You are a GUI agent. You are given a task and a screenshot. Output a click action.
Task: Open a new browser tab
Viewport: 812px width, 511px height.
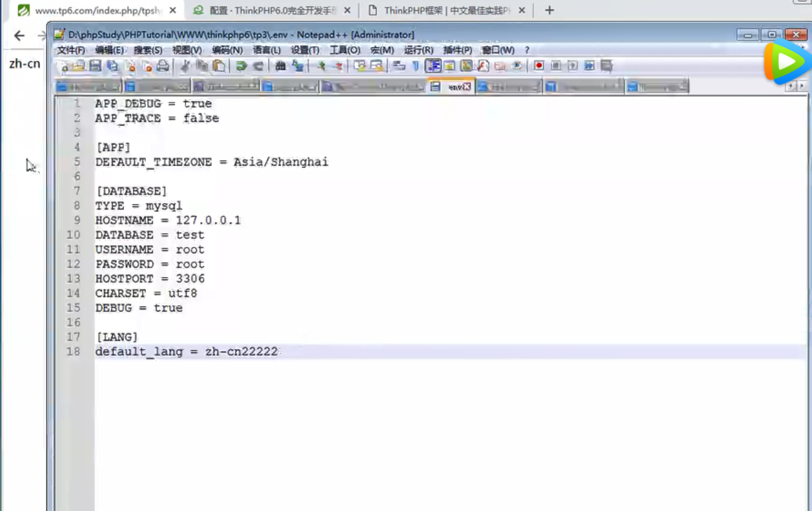[x=550, y=11]
